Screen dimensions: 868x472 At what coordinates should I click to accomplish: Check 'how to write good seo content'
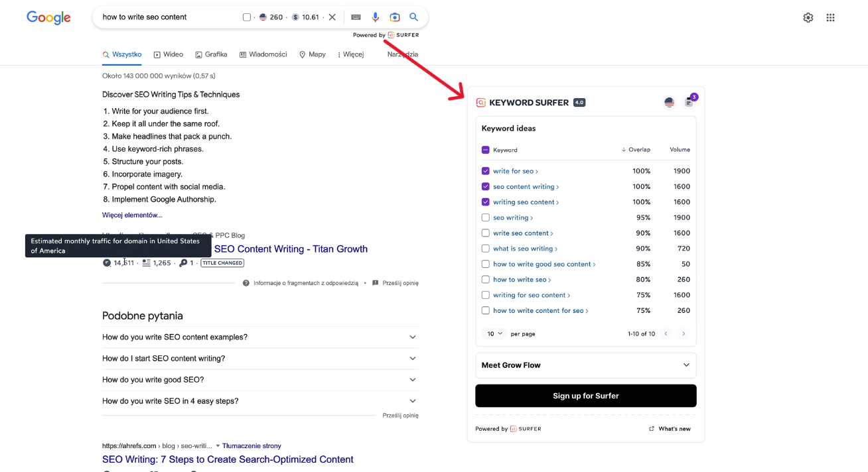point(486,264)
